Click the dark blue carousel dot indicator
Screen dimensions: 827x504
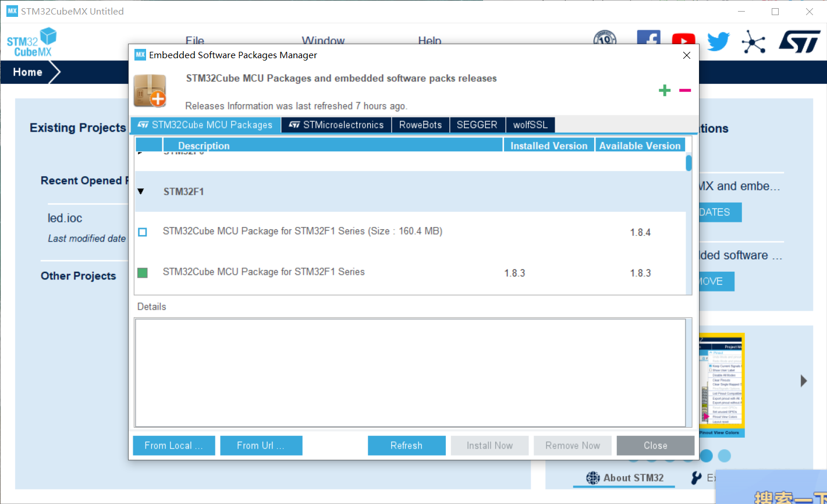click(706, 456)
